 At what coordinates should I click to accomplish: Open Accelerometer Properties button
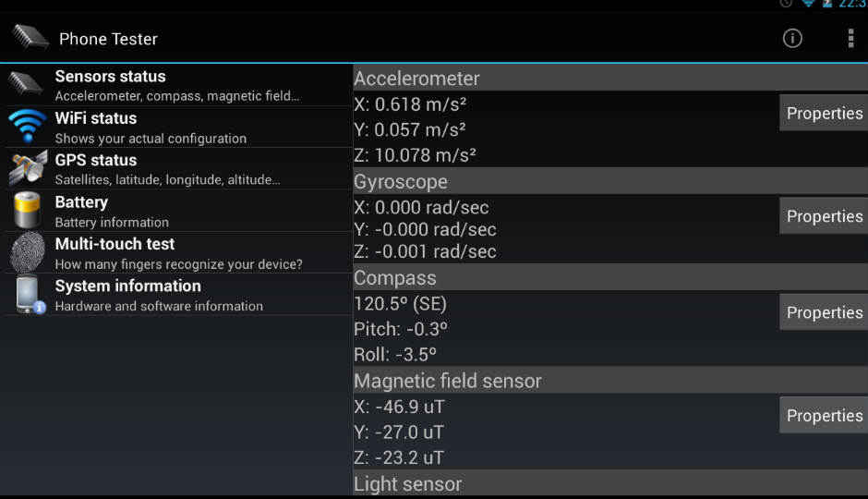coord(824,113)
